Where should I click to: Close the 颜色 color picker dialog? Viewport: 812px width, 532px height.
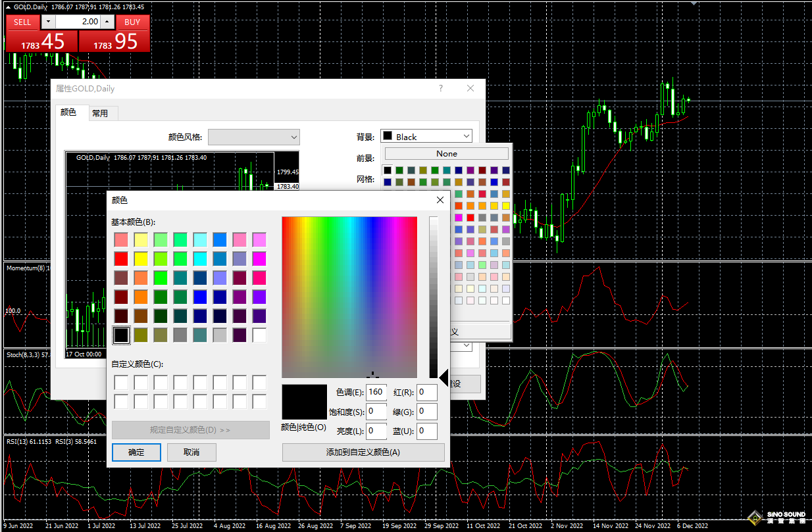440,200
